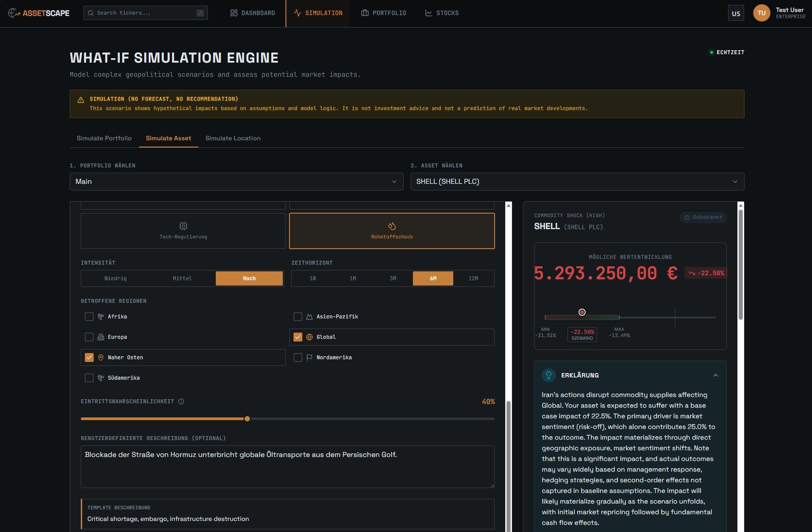Screen dimensions: 812x532
Task: Open the Test User account menu
Action: coord(780,13)
